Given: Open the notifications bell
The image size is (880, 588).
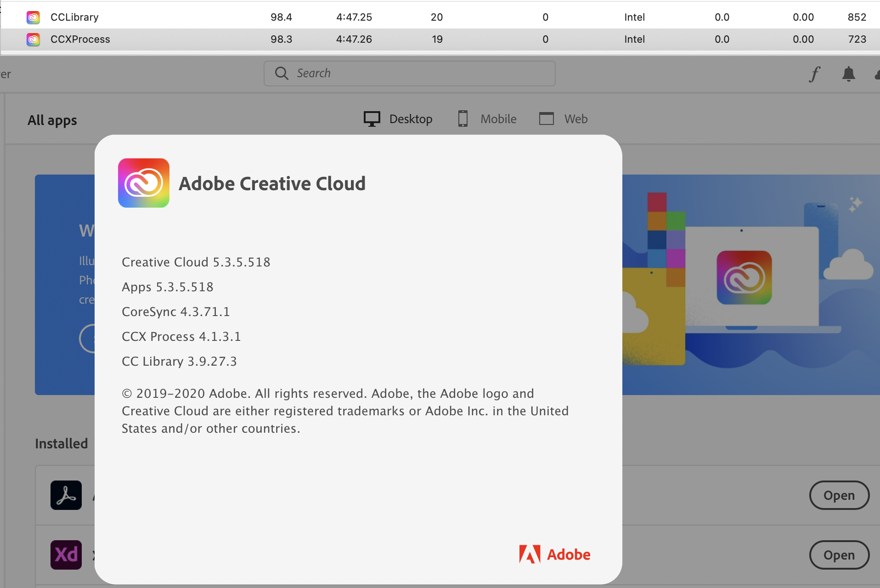Looking at the screenshot, I should click(x=848, y=74).
